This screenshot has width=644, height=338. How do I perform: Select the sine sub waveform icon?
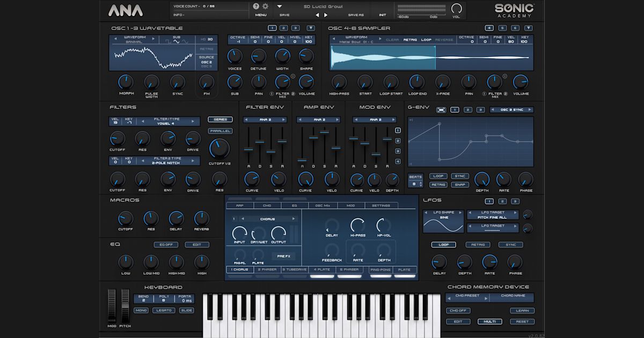185,42
